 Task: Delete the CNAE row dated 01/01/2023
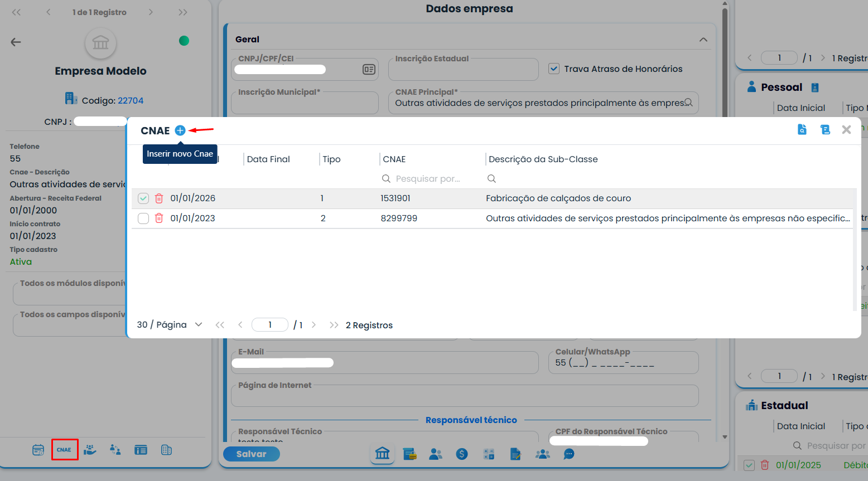pos(159,218)
